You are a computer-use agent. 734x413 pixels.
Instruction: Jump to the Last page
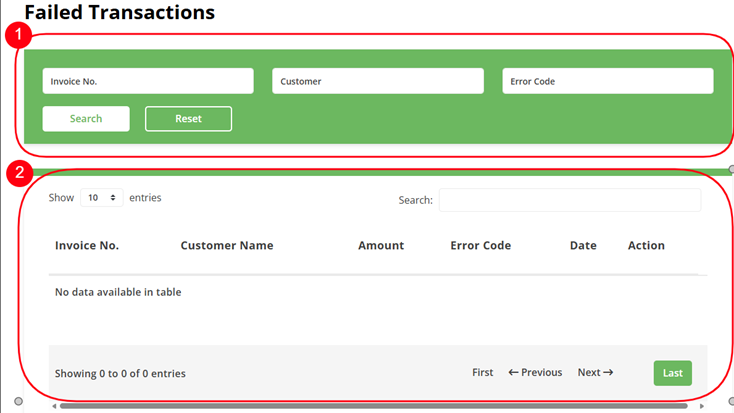tap(672, 373)
